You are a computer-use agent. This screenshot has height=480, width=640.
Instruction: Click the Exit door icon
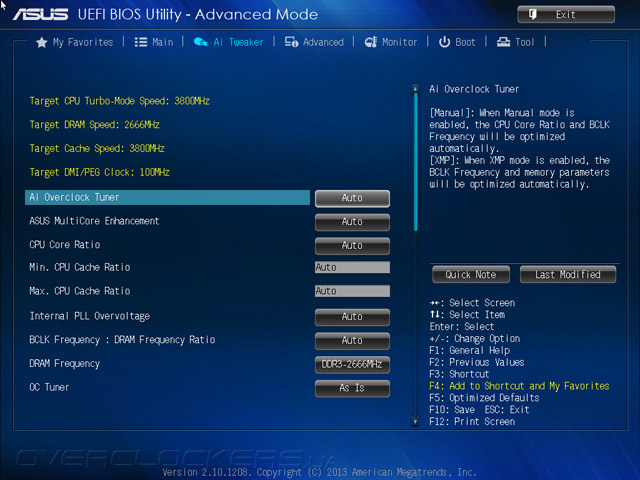pos(533,15)
